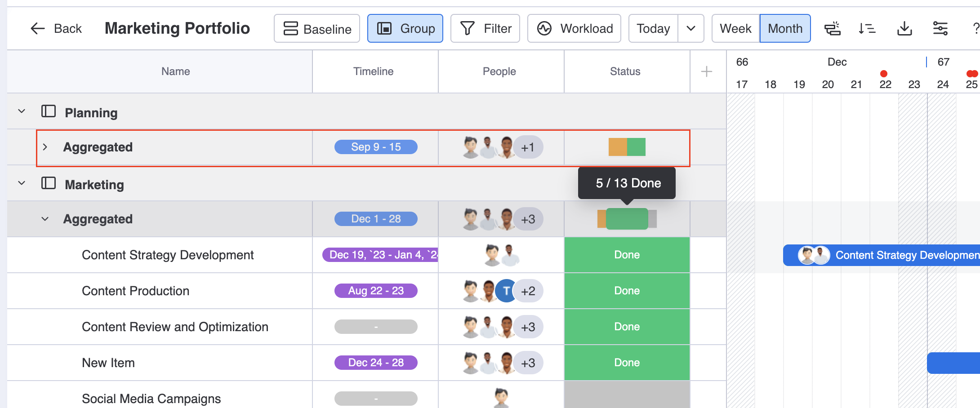This screenshot has width=980, height=408.
Task: Click the auto-schedule icon next to Month
Action: [x=832, y=29]
